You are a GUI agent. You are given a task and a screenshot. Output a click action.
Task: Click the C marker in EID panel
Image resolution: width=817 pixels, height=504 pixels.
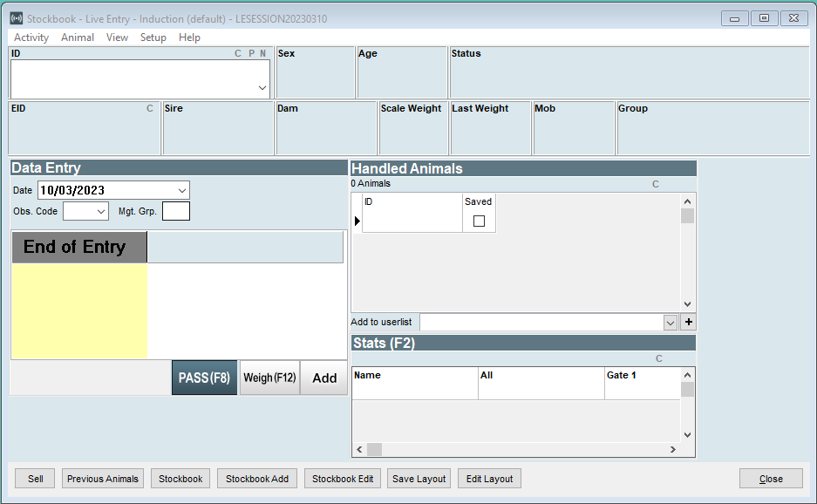(x=150, y=108)
